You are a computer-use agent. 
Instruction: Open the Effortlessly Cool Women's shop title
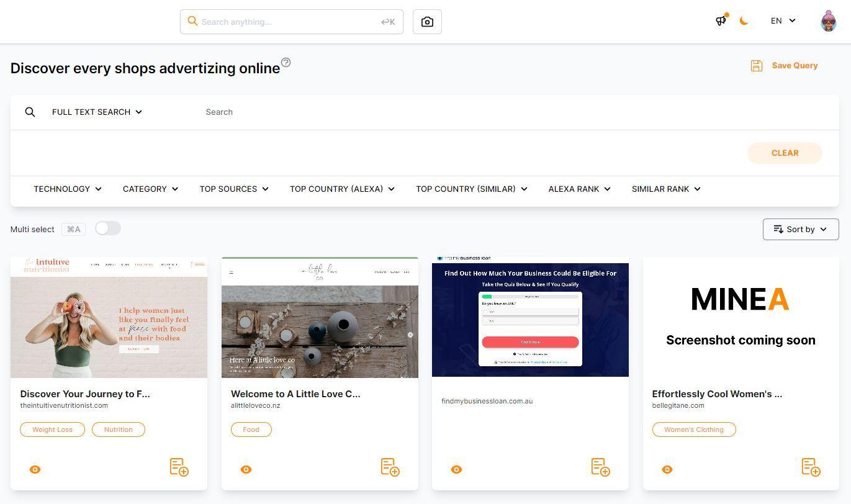[717, 394]
